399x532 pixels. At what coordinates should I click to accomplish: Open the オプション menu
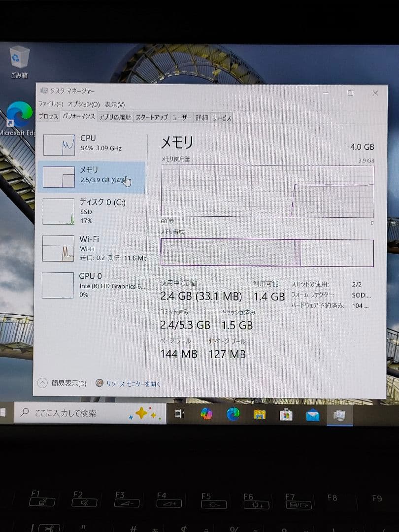(82, 105)
